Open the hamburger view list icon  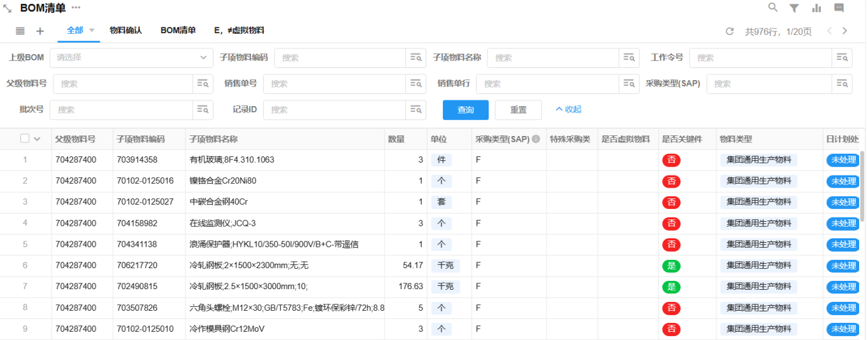click(x=20, y=31)
